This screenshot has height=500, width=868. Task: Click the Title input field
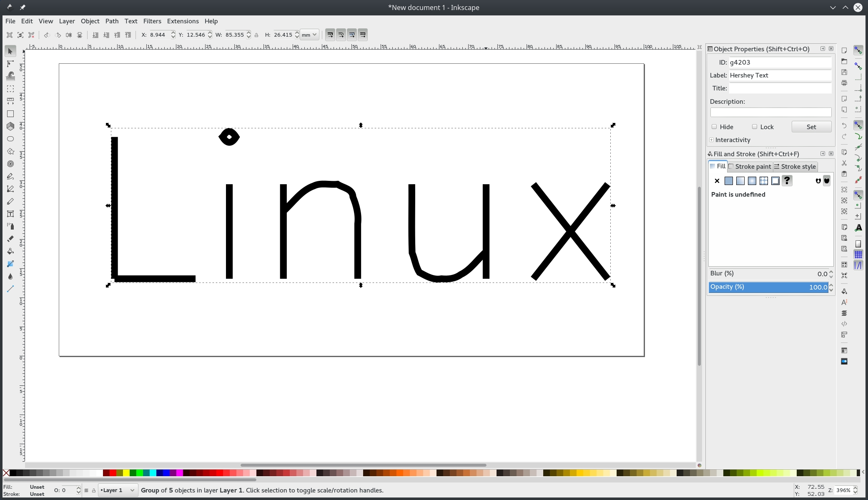click(x=780, y=88)
